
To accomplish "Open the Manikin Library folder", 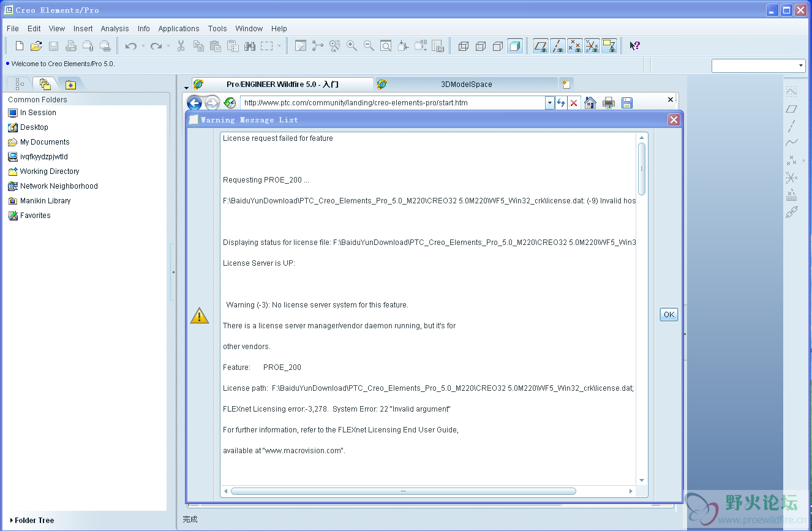I will (39, 201).
